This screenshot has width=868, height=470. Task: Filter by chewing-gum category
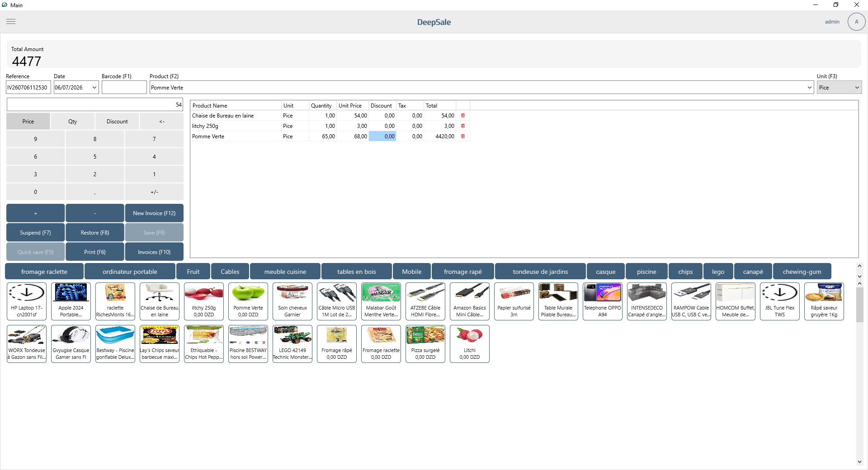tap(802, 272)
